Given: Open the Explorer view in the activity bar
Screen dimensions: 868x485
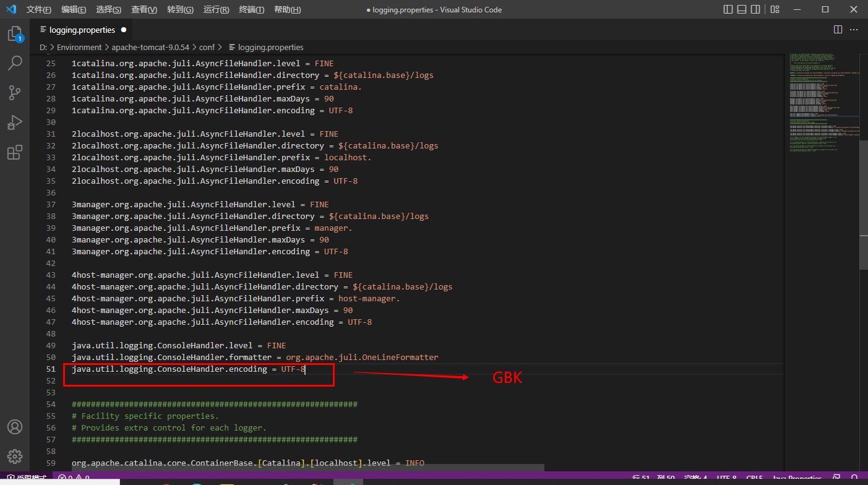Looking at the screenshot, I should 15,34.
